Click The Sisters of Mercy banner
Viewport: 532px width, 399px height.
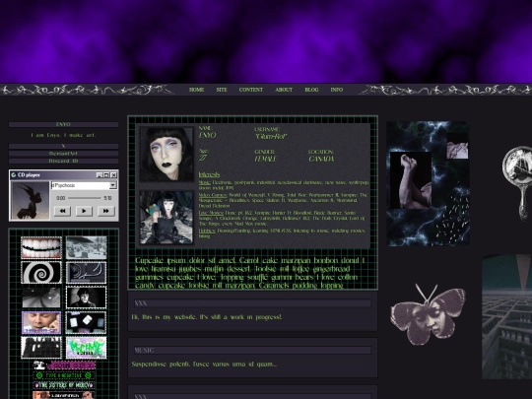[x=64, y=385]
